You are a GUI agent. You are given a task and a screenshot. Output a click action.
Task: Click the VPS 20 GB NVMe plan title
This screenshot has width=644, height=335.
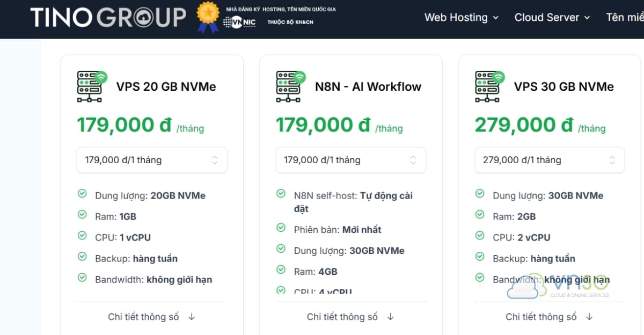166,87
